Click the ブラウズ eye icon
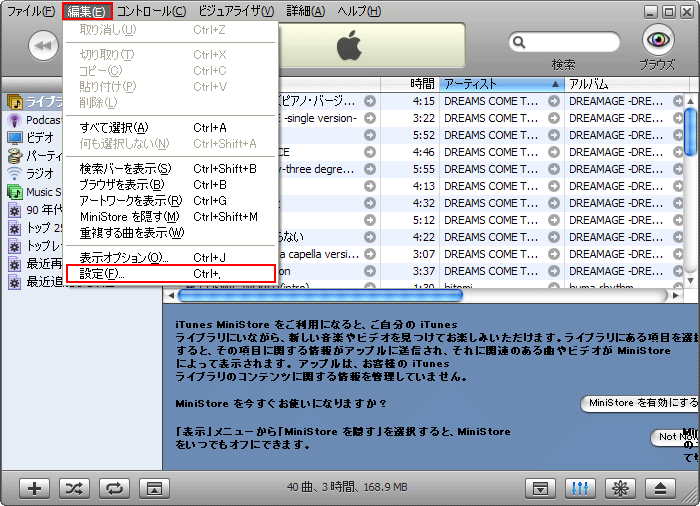 [658, 41]
